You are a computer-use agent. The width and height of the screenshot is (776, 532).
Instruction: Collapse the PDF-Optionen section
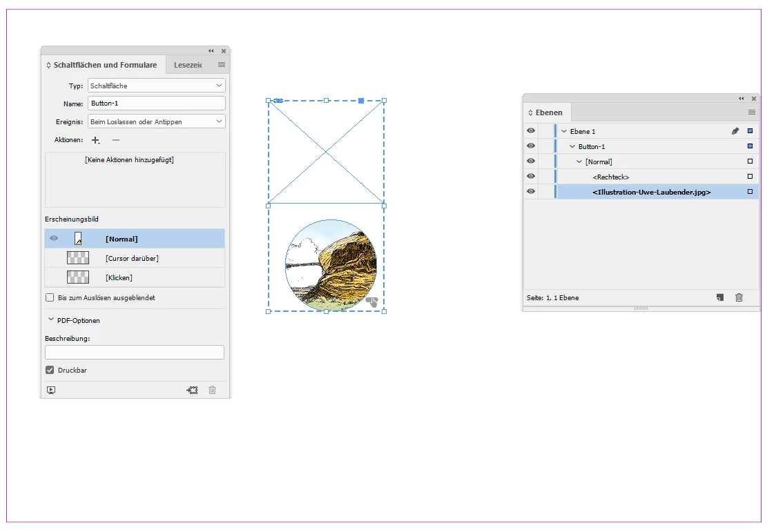(50, 319)
